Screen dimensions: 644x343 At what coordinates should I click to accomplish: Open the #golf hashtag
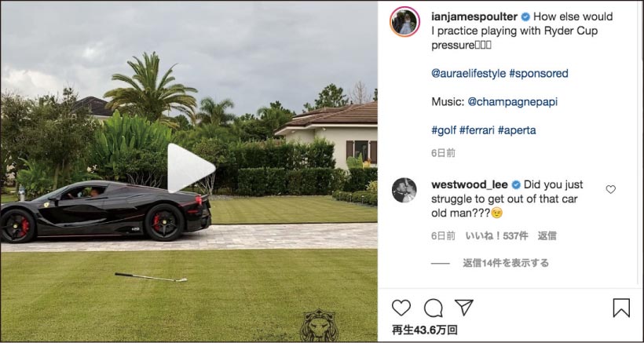tap(444, 130)
